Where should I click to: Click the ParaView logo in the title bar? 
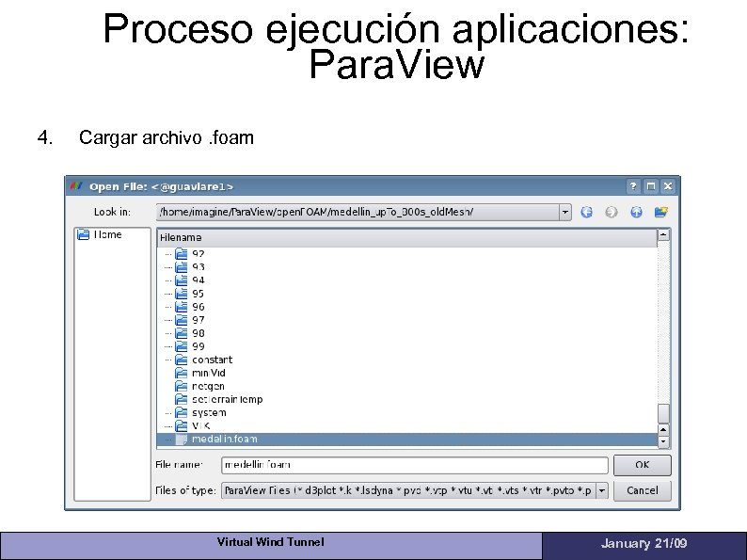76,185
